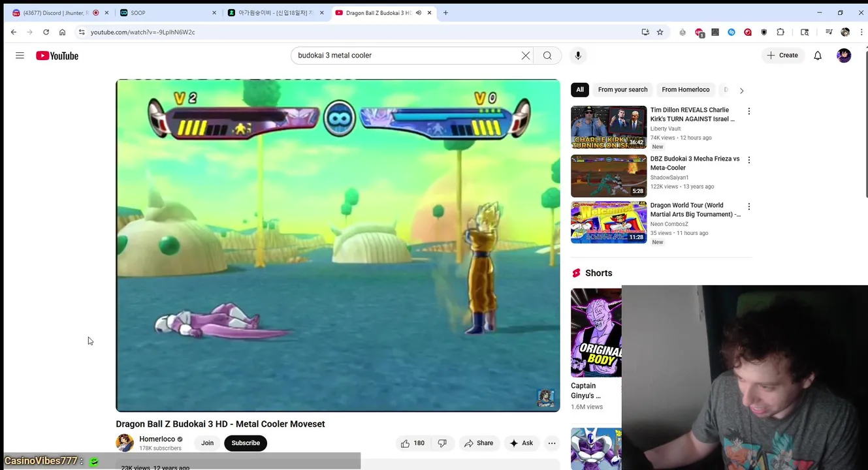Select the All filter chip
This screenshot has width=868, height=470.
click(x=580, y=89)
